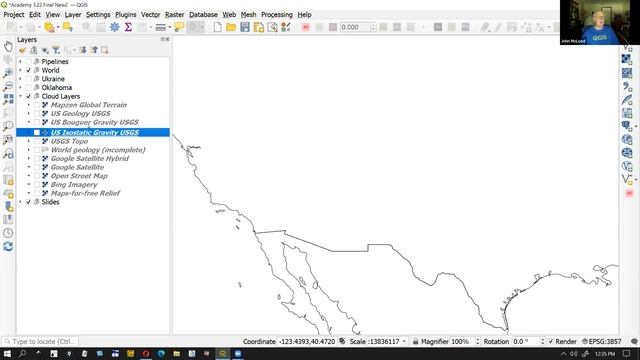Select the Pan Map hand tool
The height and width of the screenshot is (360, 640).
8,46
